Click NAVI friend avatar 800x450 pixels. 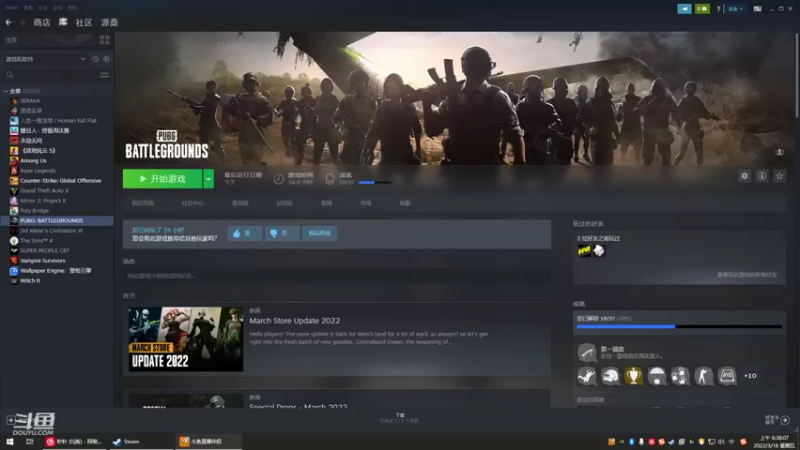point(584,251)
